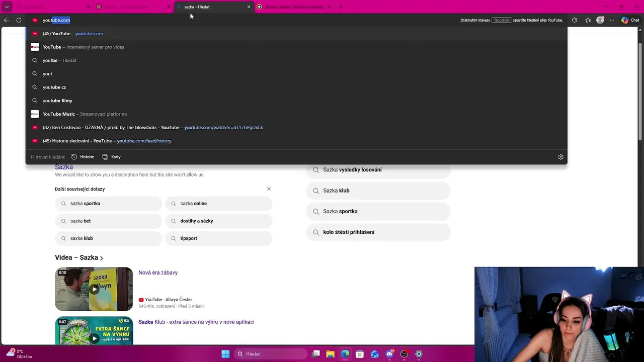Open the weather widget showing 5°C

click(19, 354)
